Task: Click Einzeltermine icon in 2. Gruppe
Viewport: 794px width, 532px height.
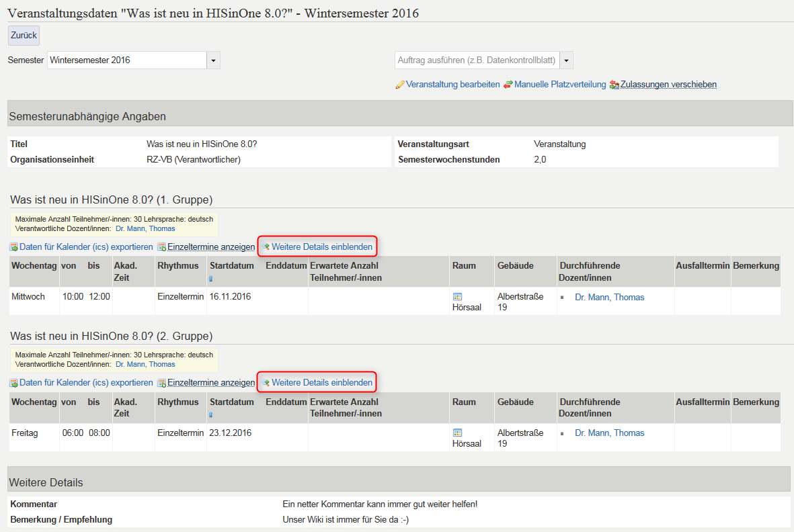Action: click(x=161, y=384)
